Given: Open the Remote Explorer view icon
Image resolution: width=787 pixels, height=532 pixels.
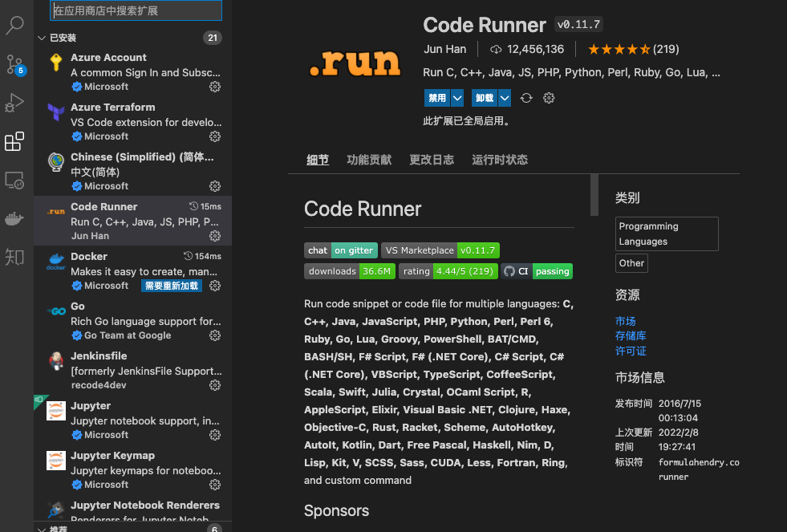Looking at the screenshot, I should tap(14, 181).
